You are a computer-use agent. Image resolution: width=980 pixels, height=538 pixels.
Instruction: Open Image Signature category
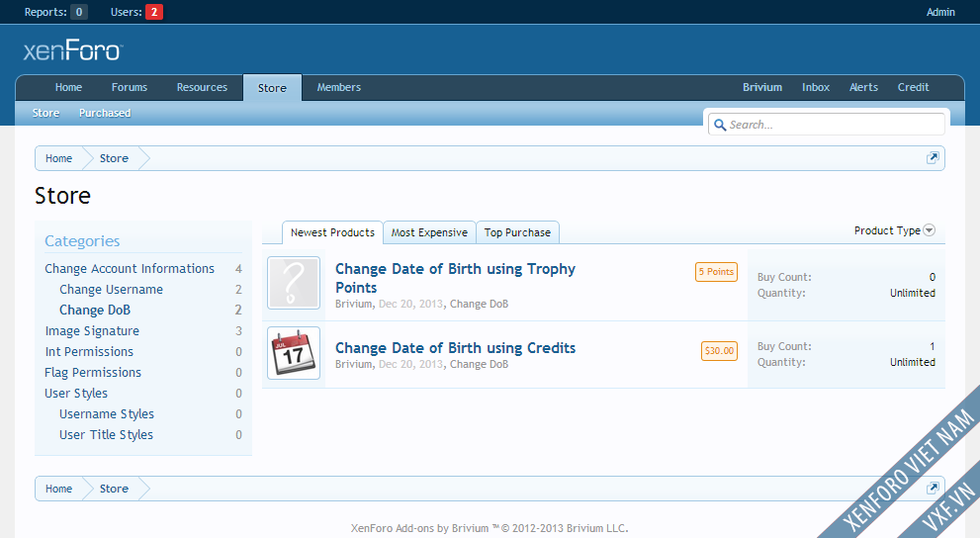click(92, 331)
